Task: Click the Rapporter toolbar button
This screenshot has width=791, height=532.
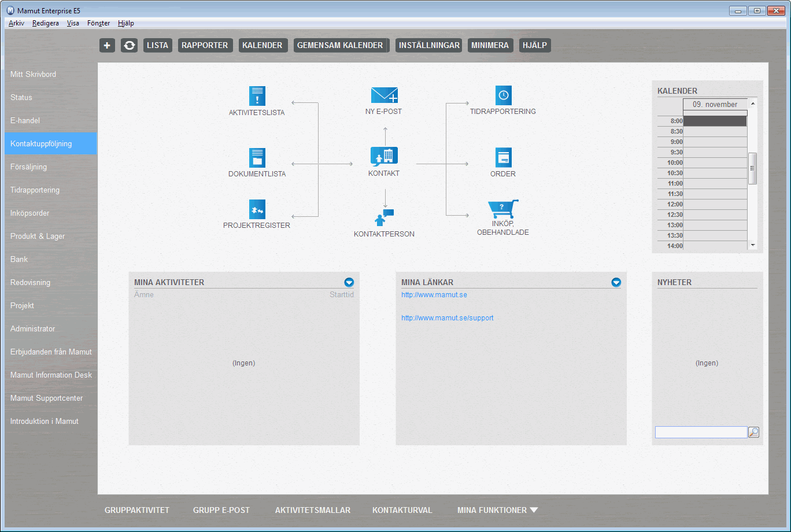Action: click(x=205, y=46)
